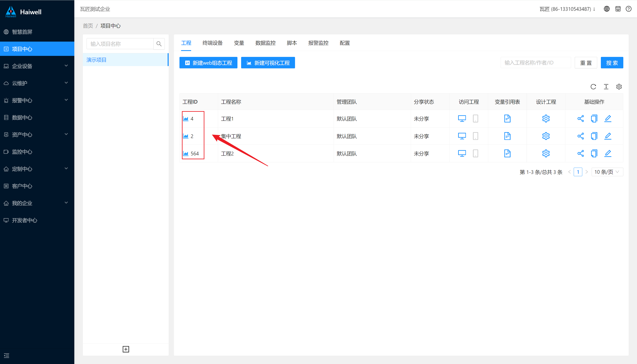Image resolution: width=637 pixels, height=364 pixels.
Task: Select page 1 in pagination
Action: 578,172
